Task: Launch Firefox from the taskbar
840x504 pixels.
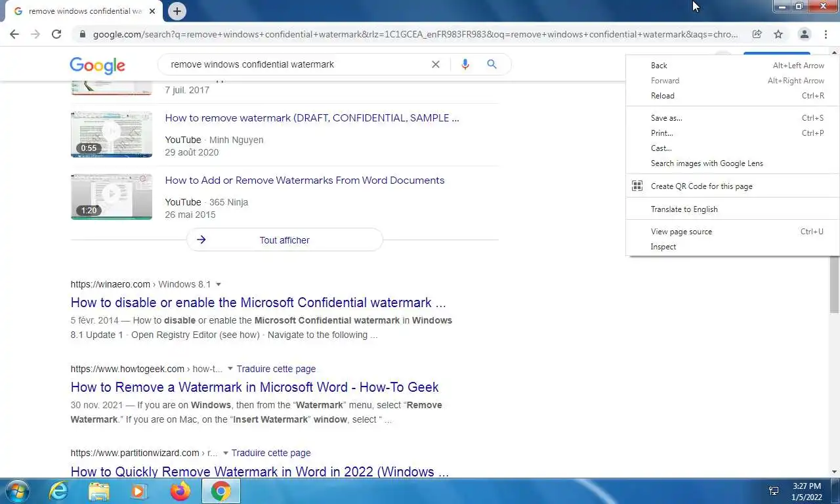Action: click(180, 491)
